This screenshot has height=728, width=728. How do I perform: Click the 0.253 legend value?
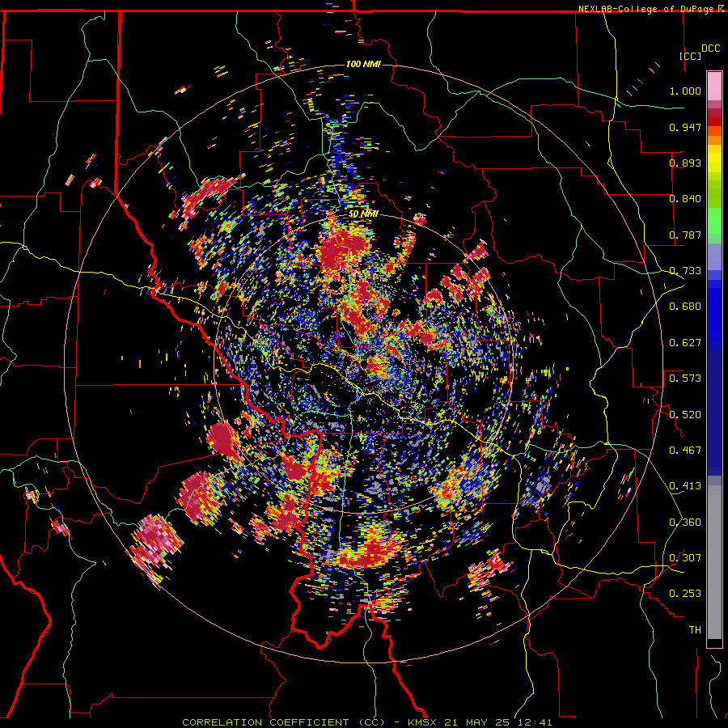(x=685, y=594)
